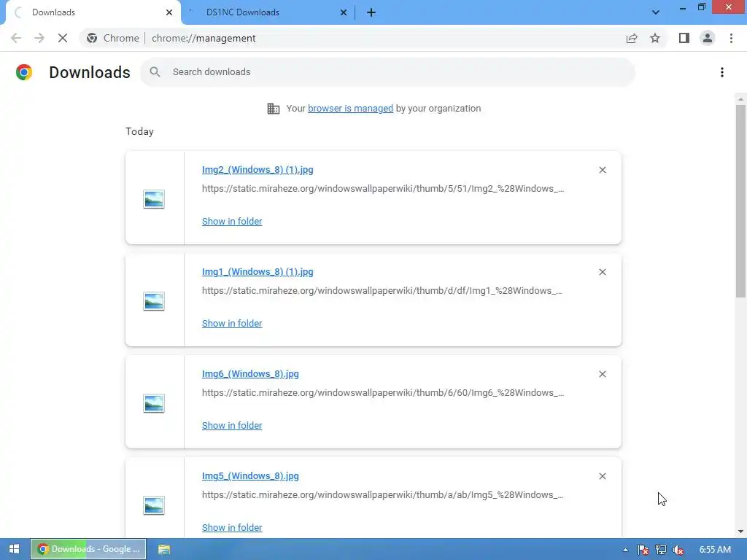The width and height of the screenshot is (747, 560).
Task: Click the Chrome site-info chip in the address bar
Action: pyautogui.click(x=113, y=38)
